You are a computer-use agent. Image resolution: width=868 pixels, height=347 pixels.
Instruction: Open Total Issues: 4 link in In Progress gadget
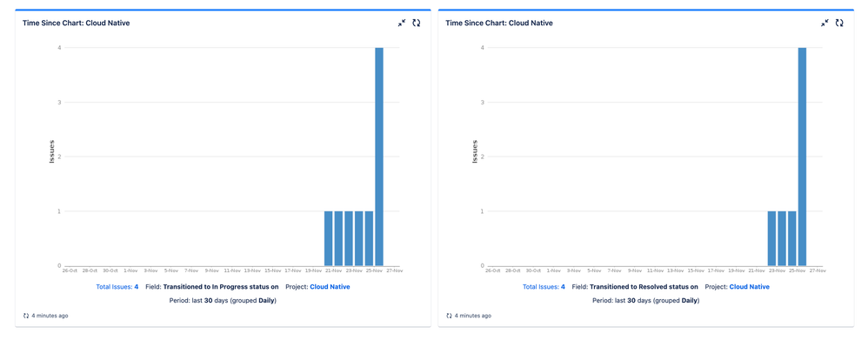[117, 287]
